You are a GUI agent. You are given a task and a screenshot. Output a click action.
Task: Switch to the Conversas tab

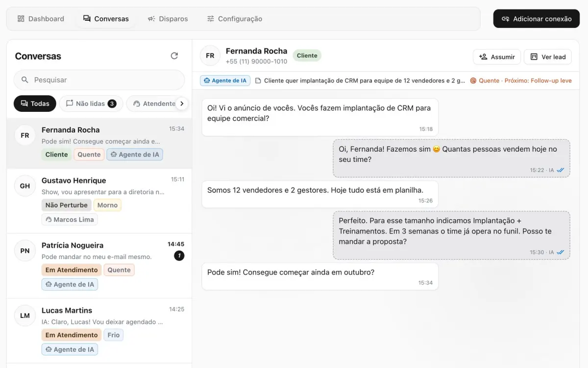pos(106,19)
